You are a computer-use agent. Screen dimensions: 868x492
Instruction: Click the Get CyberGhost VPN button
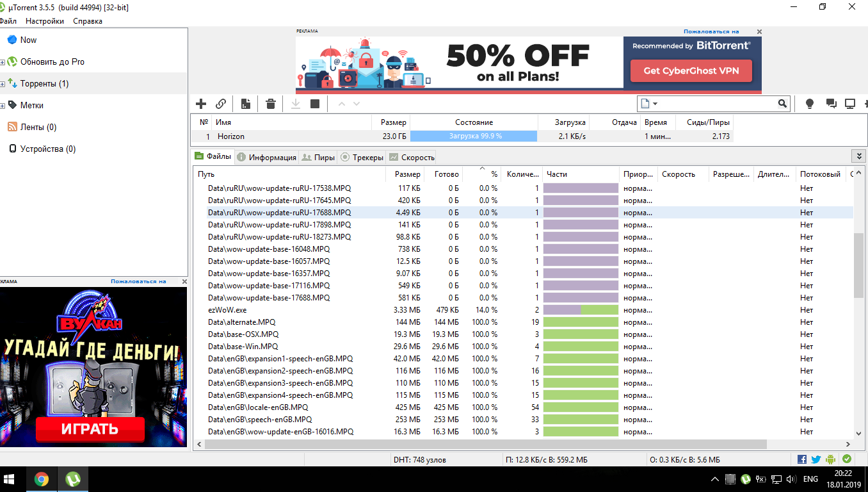coord(691,70)
